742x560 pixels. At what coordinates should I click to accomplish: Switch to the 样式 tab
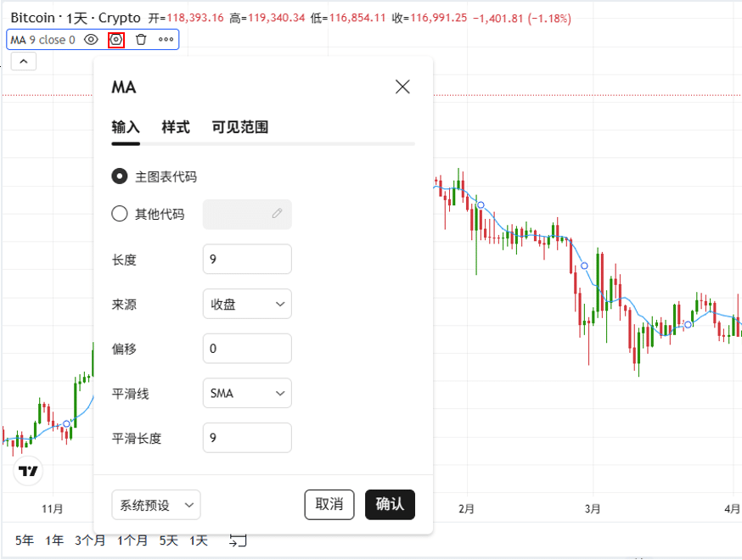[175, 126]
